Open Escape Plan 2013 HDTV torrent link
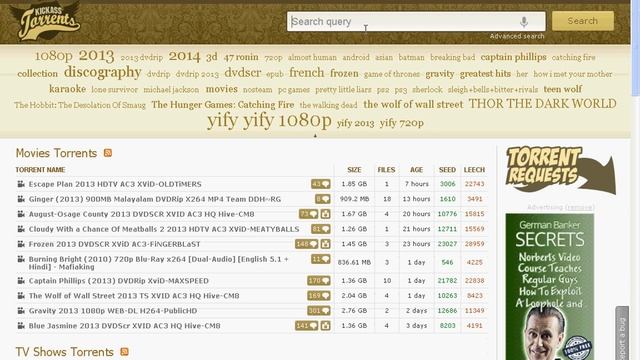The width and height of the screenshot is (640, 360). pos(115,184)
